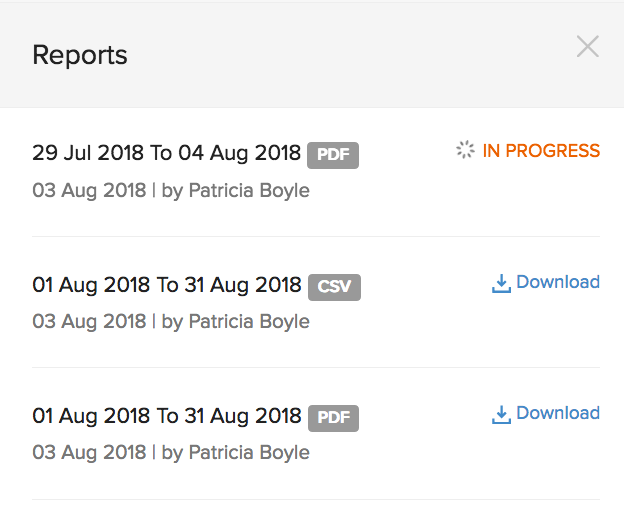
Task: Click PDF badge on 29 Jul report
Action: pos(333,155)
